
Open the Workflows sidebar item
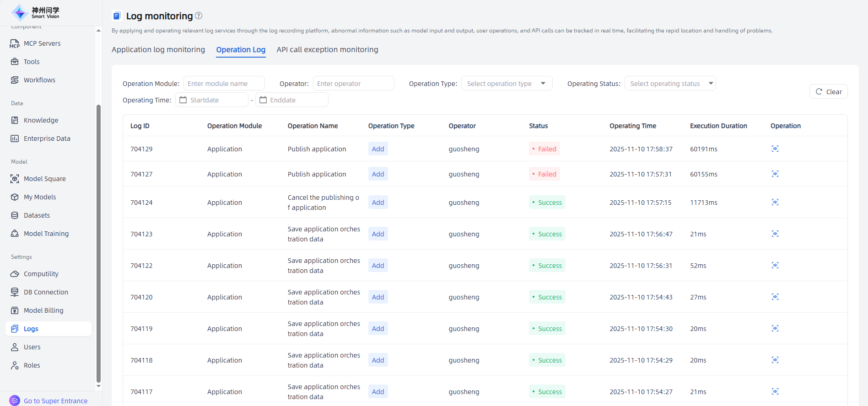coord(39,80)
